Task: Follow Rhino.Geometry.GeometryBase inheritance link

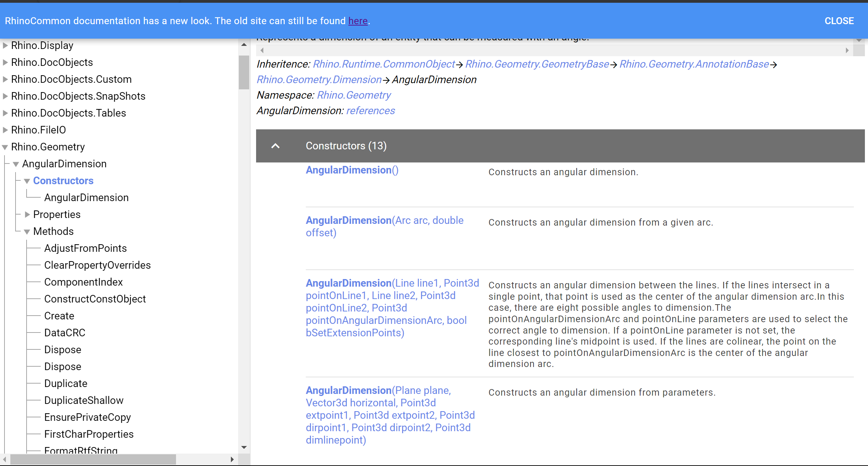Action: coord(537,64)
